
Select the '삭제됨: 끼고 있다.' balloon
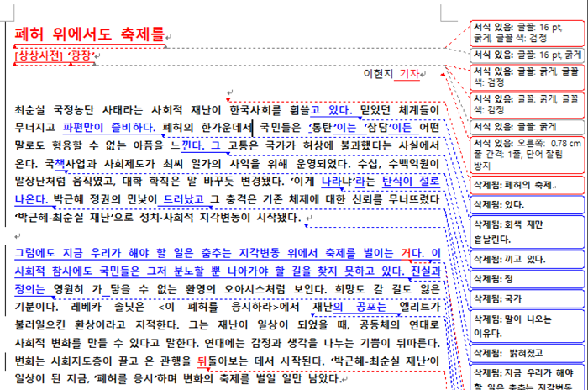click(527, 259)
